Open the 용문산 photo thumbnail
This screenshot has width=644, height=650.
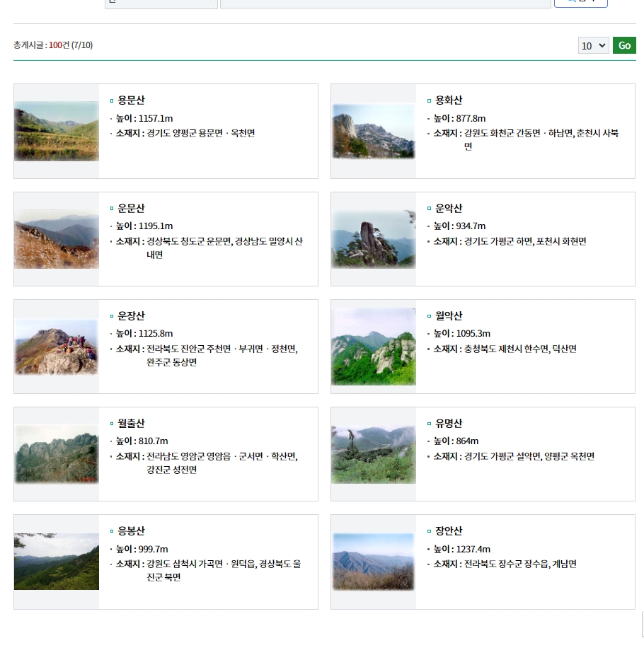point(57,131)
